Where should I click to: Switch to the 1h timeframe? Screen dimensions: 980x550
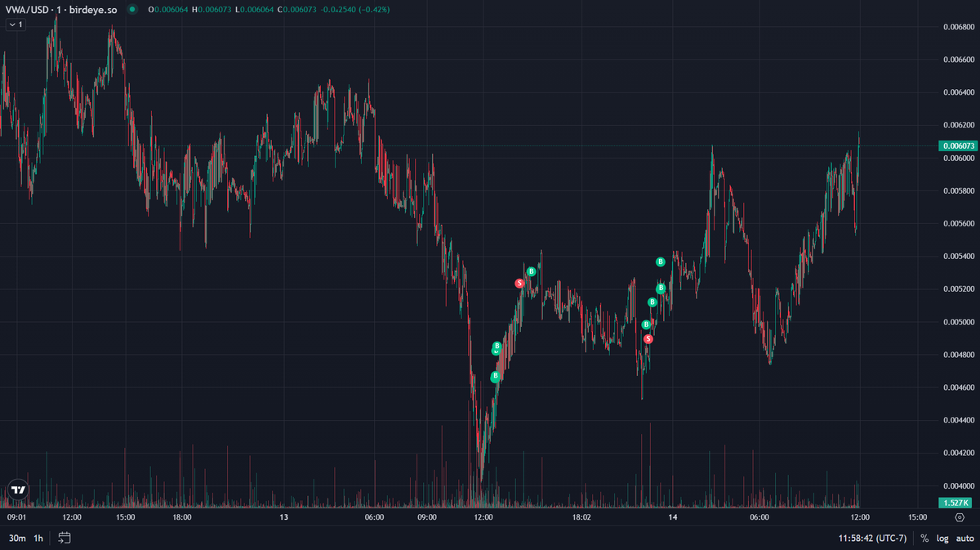(38, 538)
